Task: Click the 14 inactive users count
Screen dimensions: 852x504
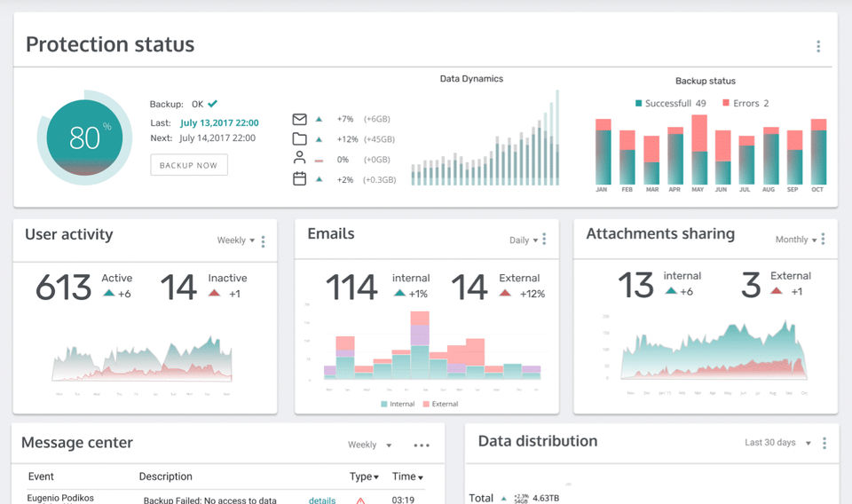Action: 178,287
